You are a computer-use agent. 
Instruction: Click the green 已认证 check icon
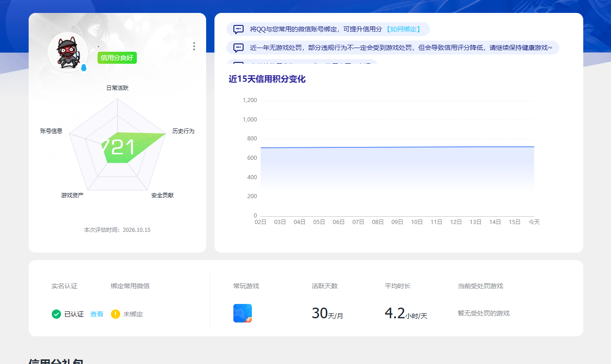point(56,314)
